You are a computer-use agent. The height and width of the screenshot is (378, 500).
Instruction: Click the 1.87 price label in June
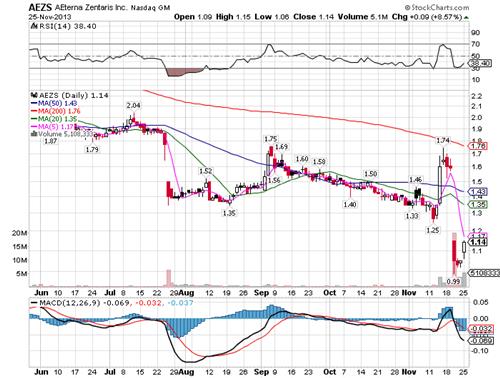click(51, 141)
